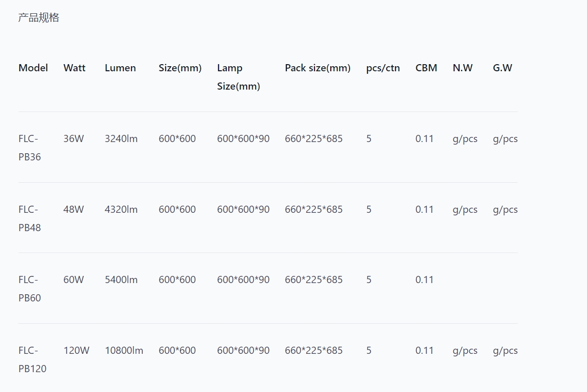Click the pcs/ctn column header
The height and width of the screenshot is (392, 587).
[x=383, y=68]
